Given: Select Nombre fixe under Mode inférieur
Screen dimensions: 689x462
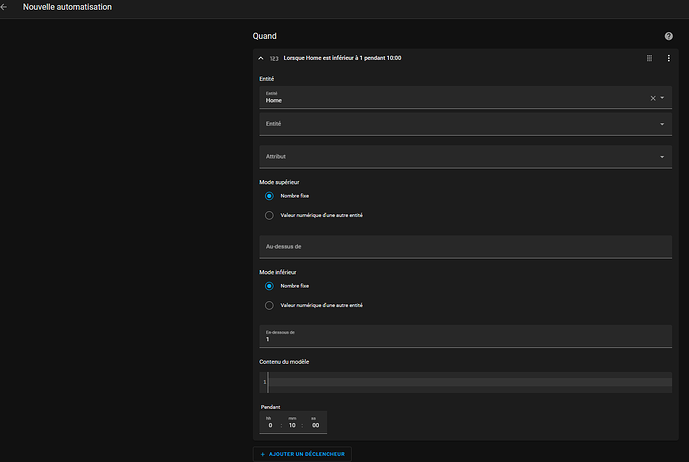Looking at the screenshot, I should [x=269, y=286].
